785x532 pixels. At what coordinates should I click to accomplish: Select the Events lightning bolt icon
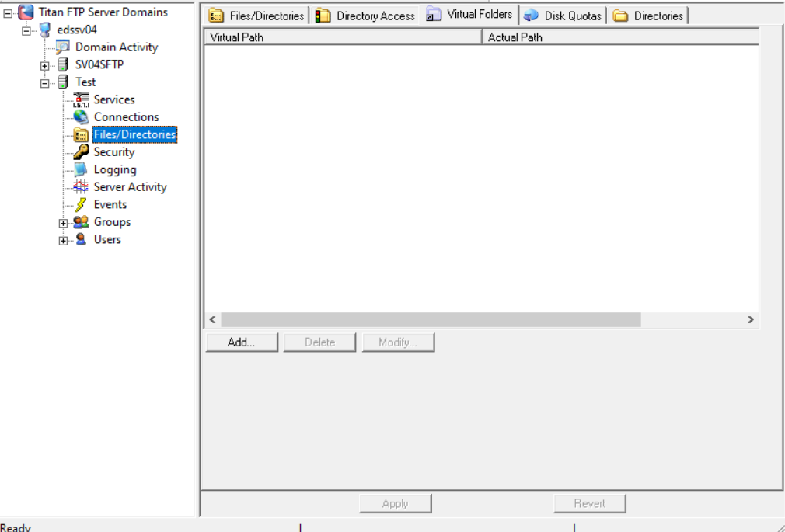[x=81, y=204]
